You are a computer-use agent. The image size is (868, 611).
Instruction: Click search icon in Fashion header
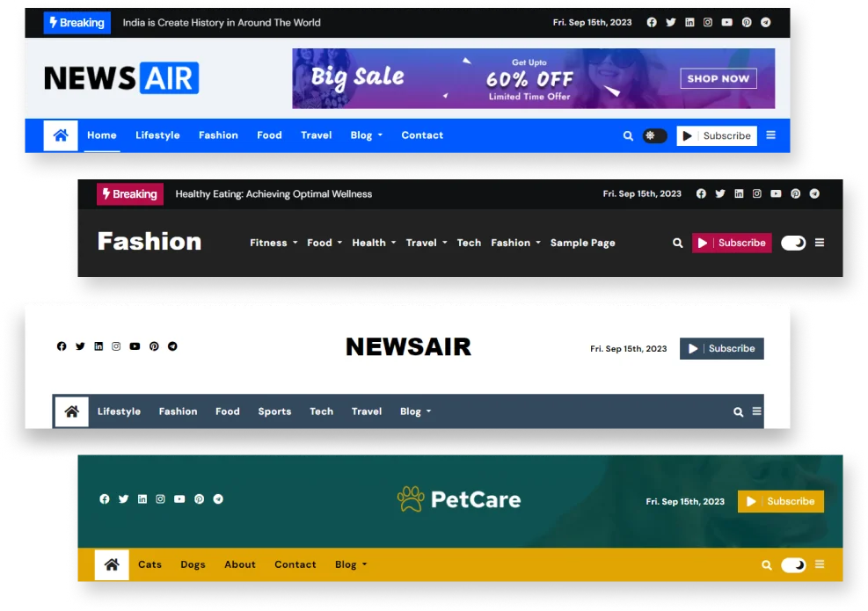[x=677, y=243]
